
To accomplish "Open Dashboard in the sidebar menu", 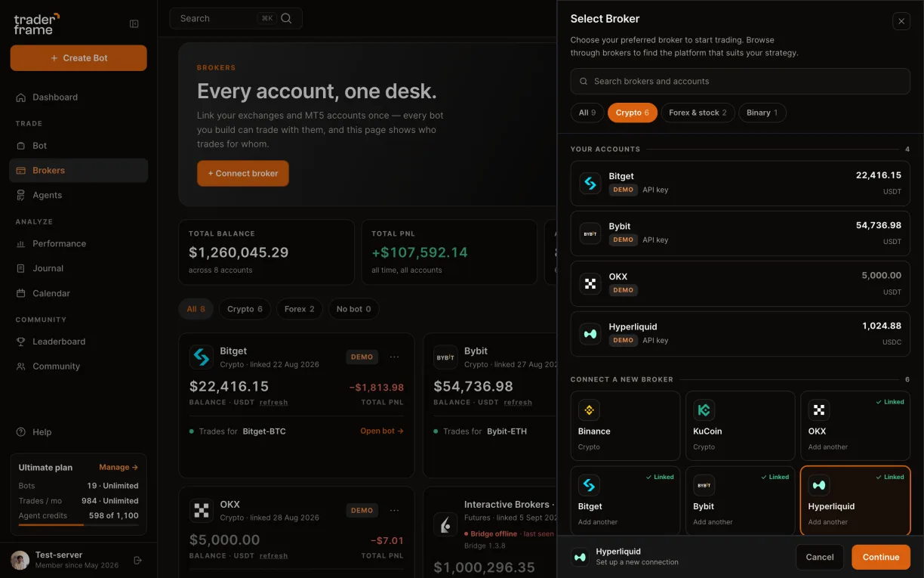I will pos(79,97).
